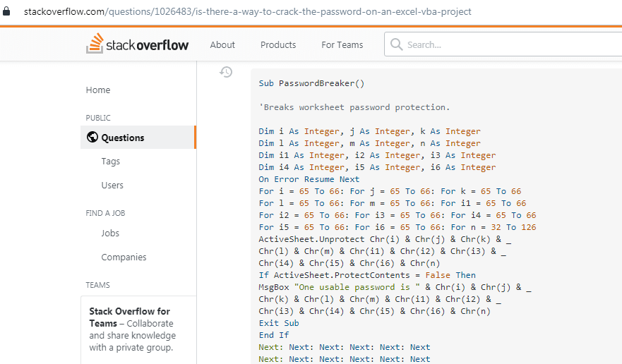Open Companies in the sidebar
Viewport: 622px width, 364px height.
[124, 257]
